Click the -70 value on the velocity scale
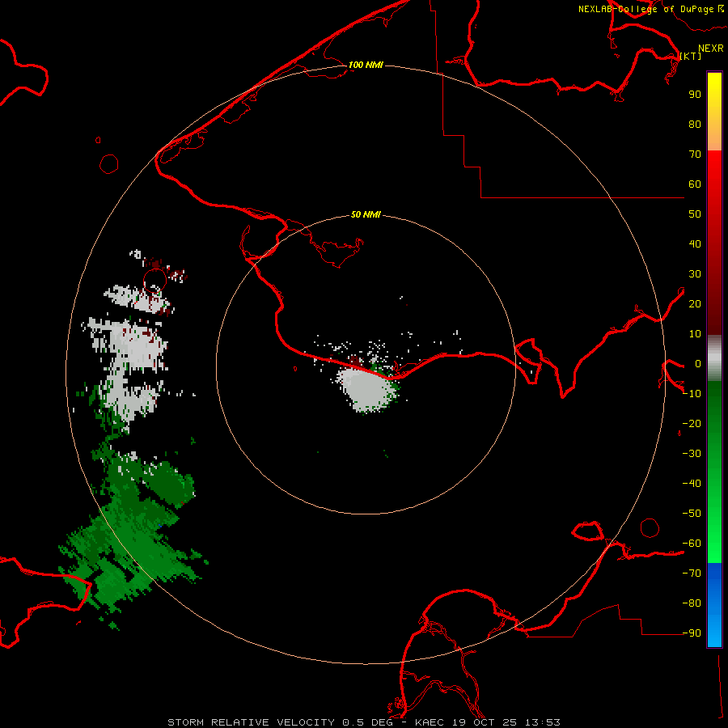 692,574
